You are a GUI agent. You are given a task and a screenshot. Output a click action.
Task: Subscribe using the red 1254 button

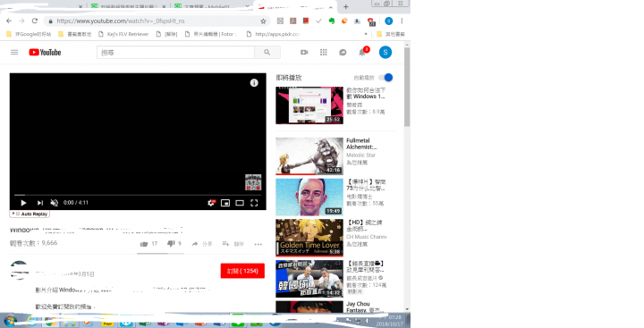(x=242, y=271)
